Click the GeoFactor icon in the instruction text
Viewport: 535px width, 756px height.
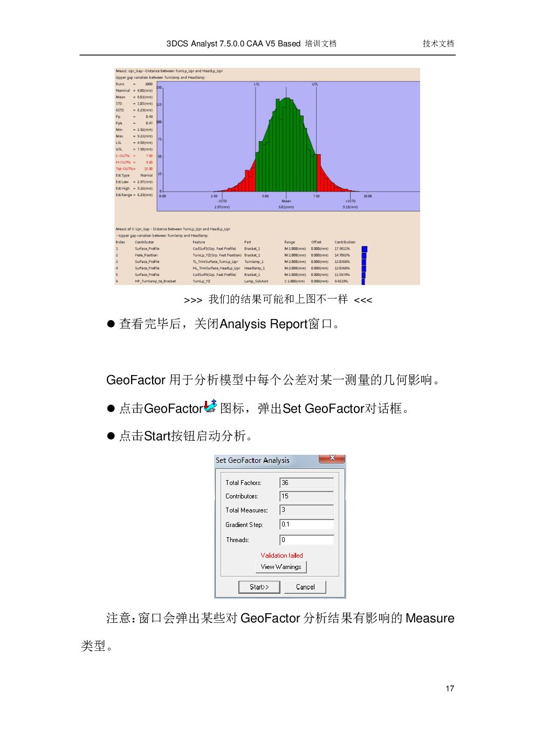(x=210, y=406)
